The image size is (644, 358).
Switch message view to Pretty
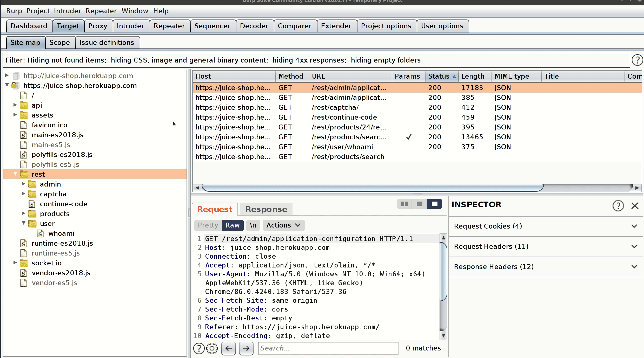click(x=208, y=225)
